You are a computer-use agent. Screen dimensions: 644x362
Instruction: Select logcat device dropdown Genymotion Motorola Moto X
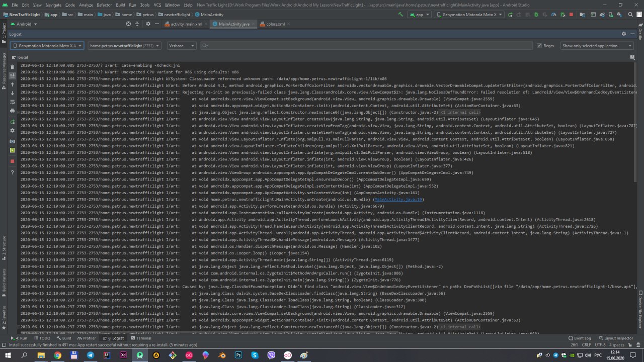pyautogui.click(x=47, y=46)
